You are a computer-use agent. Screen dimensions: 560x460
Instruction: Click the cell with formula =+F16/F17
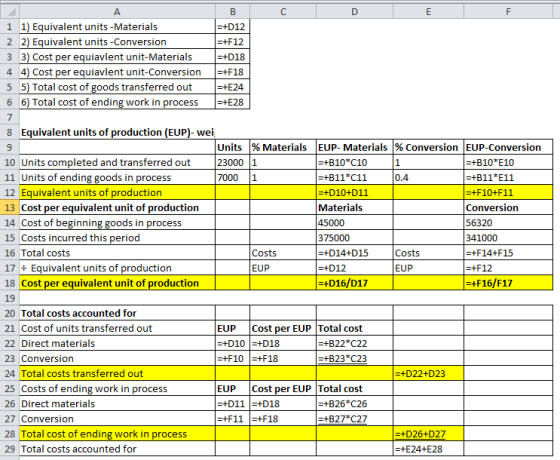pos(508,283)
